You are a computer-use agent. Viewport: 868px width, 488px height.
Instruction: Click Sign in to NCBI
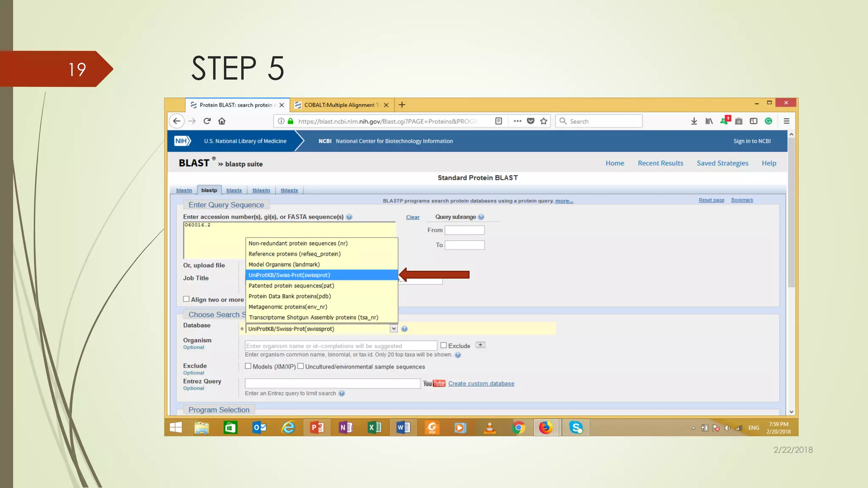752,141
